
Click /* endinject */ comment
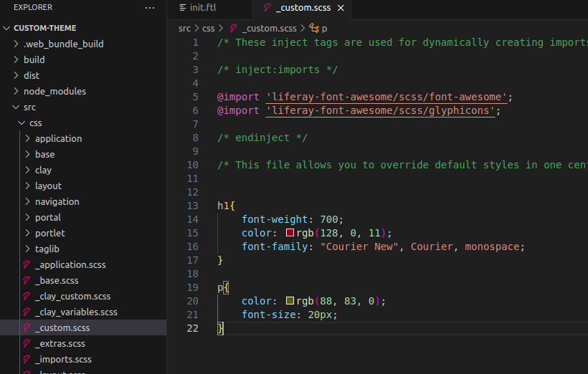[x=262, y=138]
